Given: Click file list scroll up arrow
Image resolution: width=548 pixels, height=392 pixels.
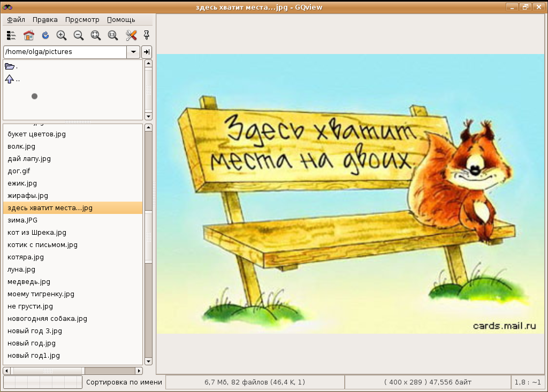Looking at the screenshot, I should 149,127.
